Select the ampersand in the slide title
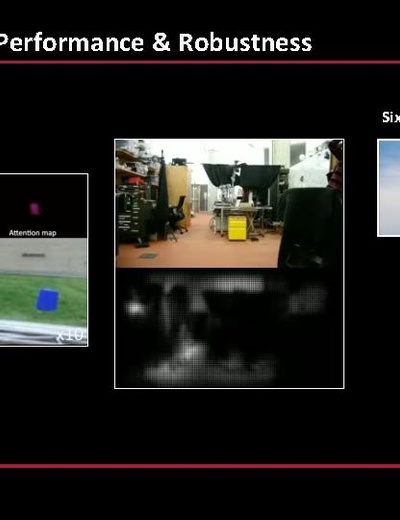This screenshot has width=400, height=520. (x=161, y=42)
